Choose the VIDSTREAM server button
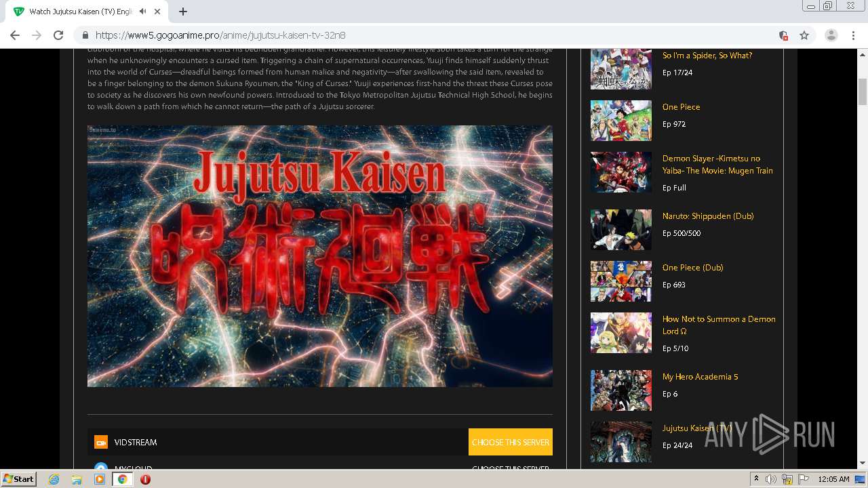The image size is (868, 488). pos(511,442)
